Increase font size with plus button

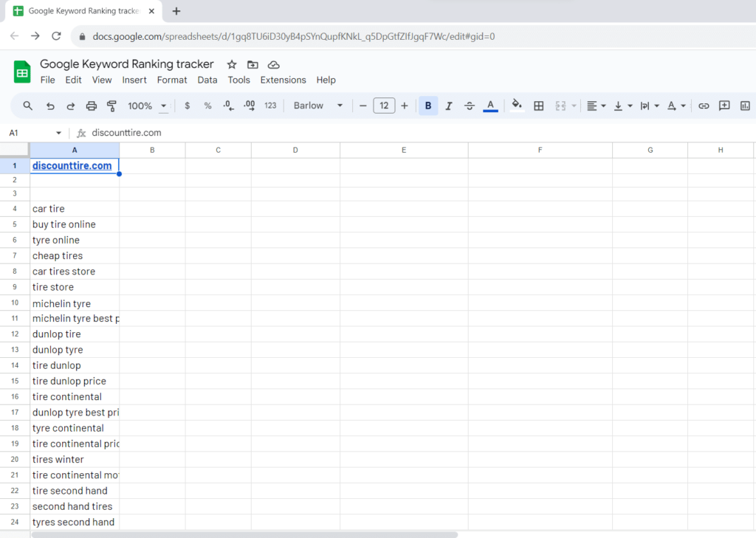pos(405,106)
